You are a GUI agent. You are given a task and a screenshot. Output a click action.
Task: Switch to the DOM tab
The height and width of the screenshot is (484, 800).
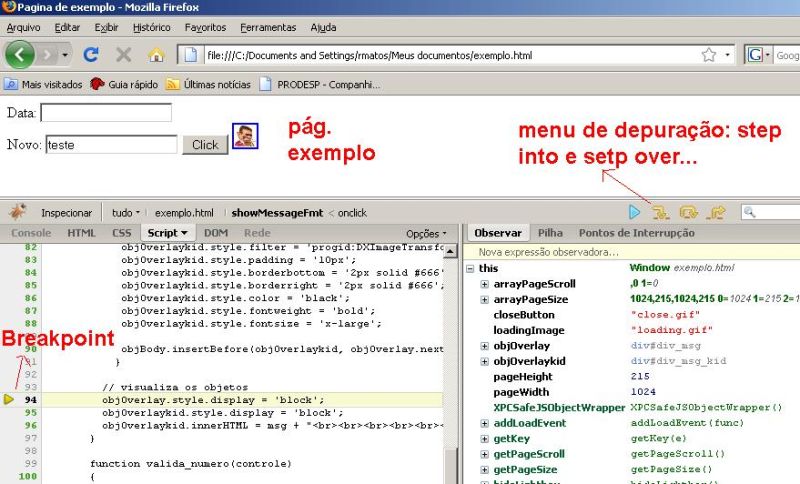216,233
